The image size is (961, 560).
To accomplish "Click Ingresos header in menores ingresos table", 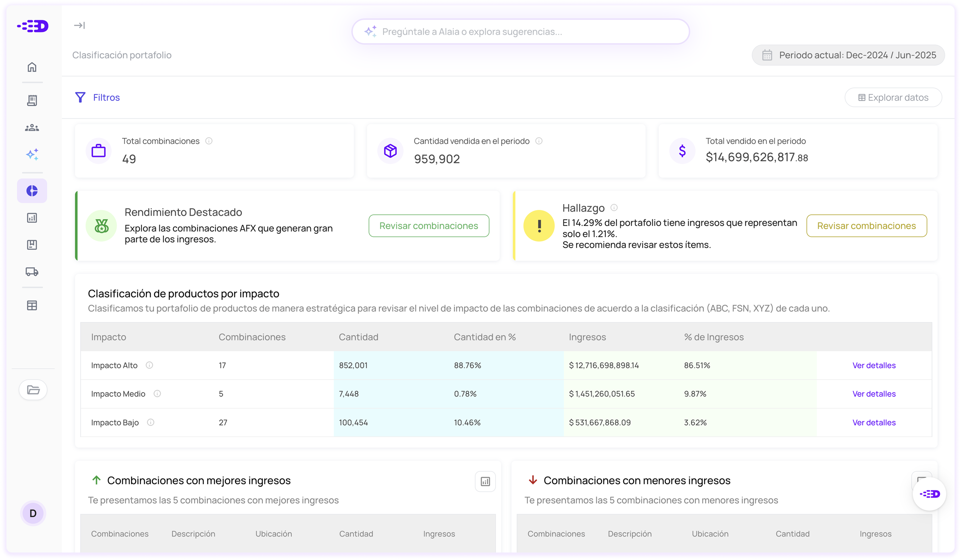I will coord(876,534).
